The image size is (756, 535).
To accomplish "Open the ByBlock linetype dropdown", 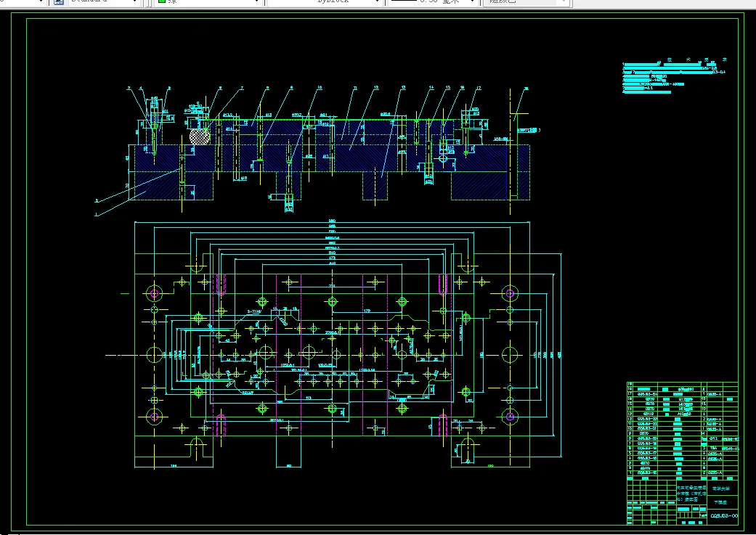I will point(325,2).
